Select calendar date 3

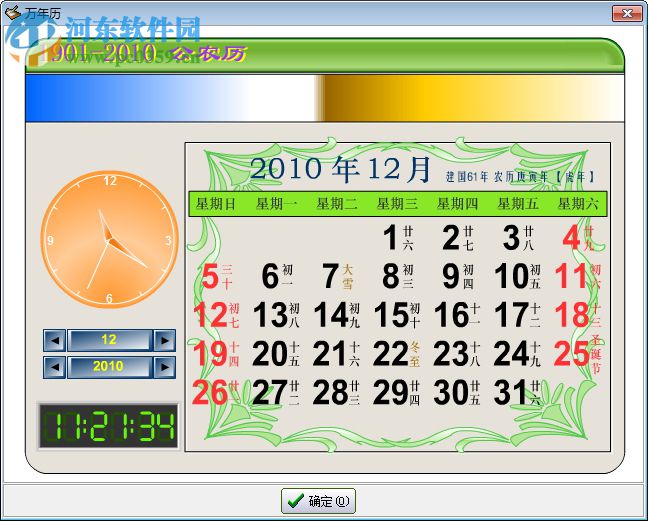pos(518,238)
